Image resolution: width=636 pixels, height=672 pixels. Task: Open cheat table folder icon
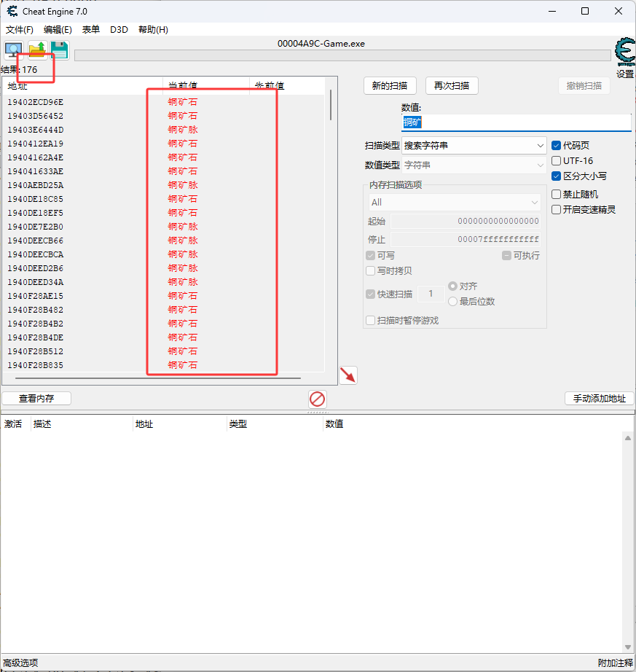pyautogui.click(x=37, y=50)
